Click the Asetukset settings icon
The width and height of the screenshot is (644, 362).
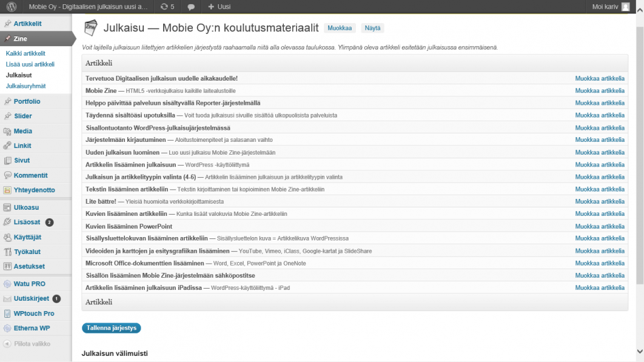click(7, 266)
